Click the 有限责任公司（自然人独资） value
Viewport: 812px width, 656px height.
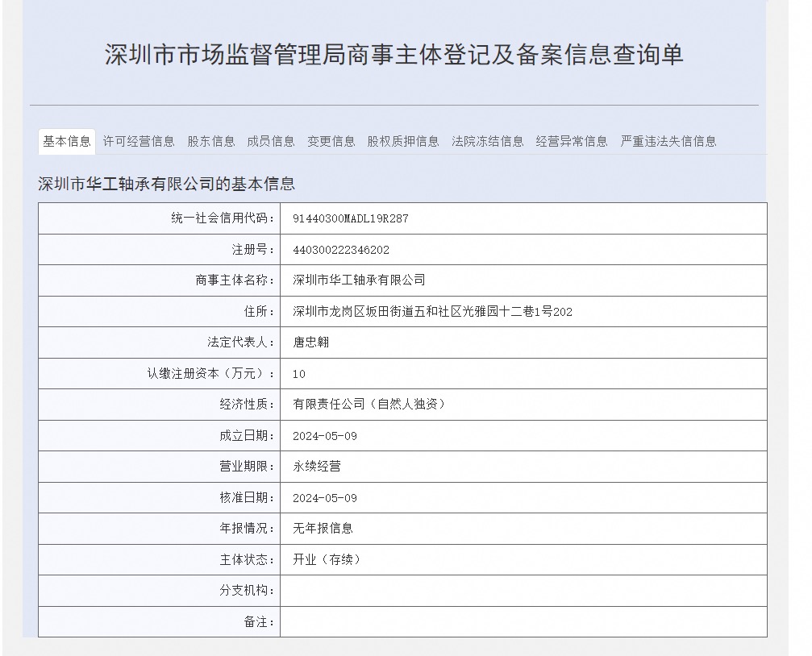[370, 405]
